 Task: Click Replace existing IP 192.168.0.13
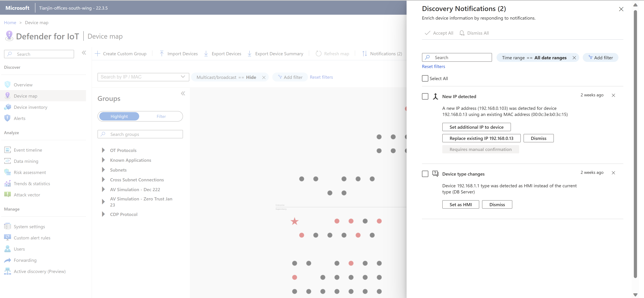(x=481, y=138)
